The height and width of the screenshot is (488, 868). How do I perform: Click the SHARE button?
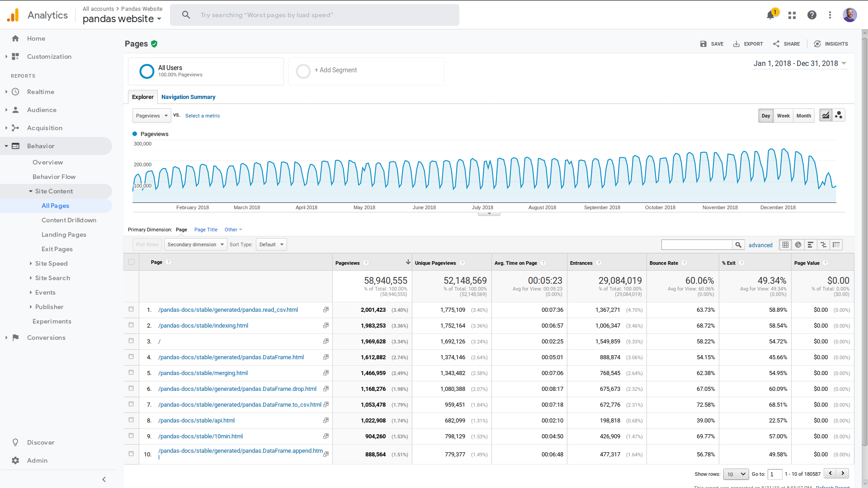786,44
